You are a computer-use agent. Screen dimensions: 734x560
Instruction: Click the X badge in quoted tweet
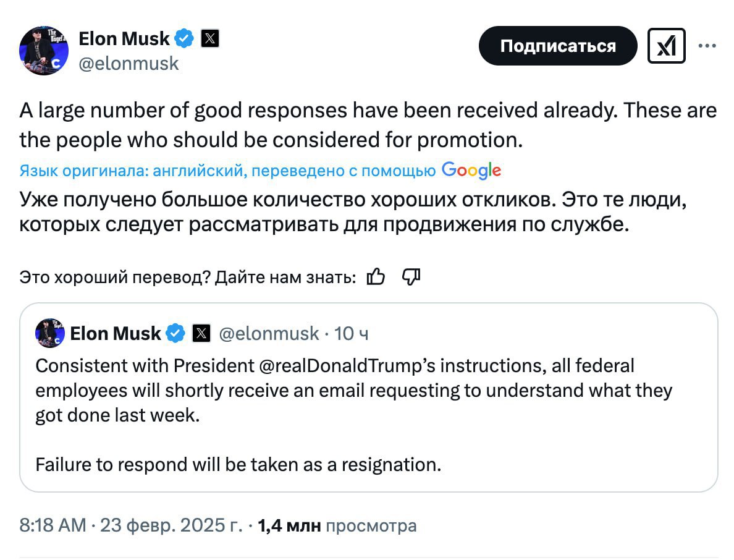[x=201, y=334]
